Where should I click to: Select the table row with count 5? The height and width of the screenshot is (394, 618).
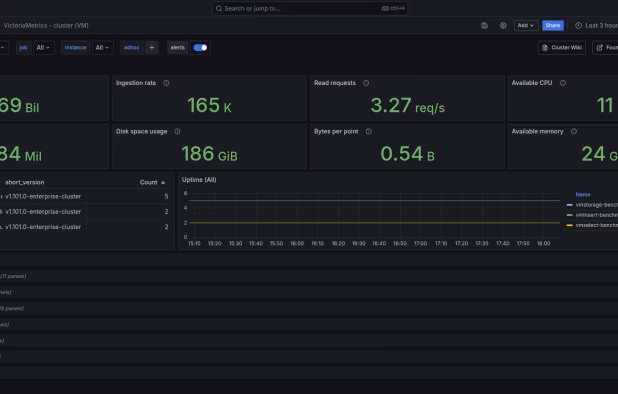(x=85, y=197)
